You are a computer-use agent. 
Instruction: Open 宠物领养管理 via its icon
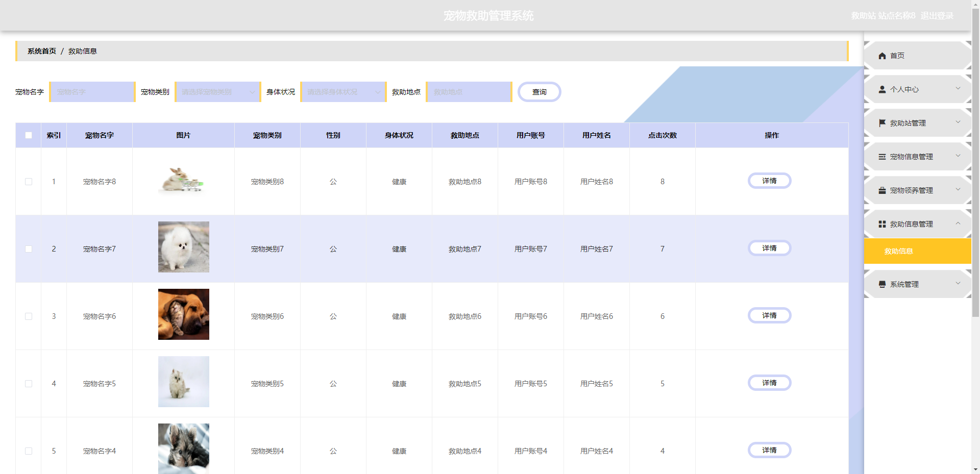(x=882, y=190)
